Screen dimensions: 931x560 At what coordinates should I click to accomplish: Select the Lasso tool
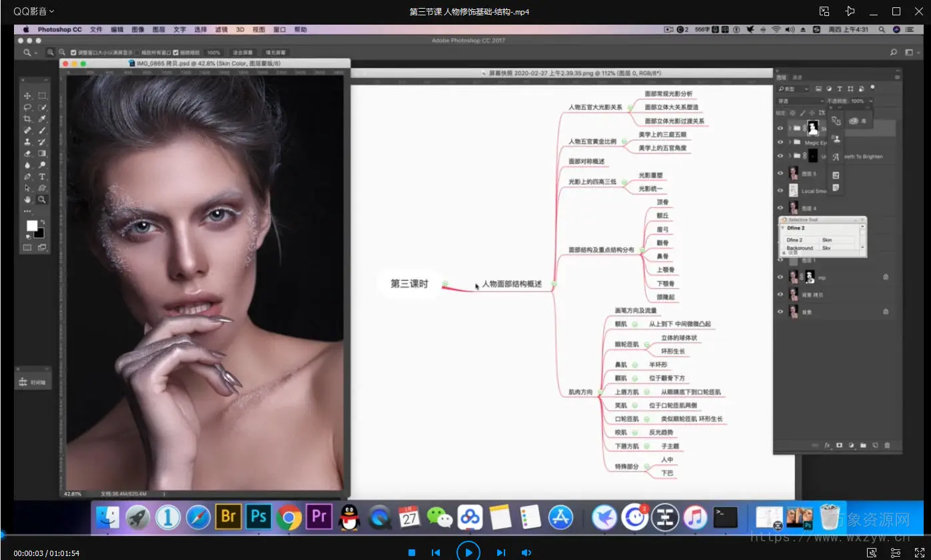[27, 108]
